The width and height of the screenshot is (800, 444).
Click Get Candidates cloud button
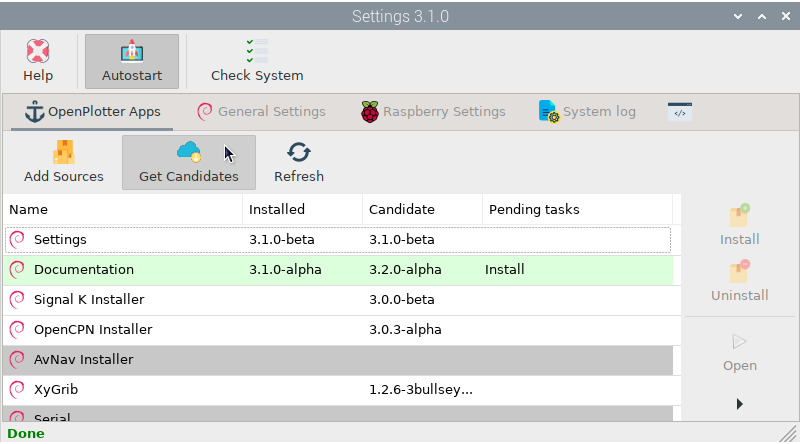click(x=189, y=163)
